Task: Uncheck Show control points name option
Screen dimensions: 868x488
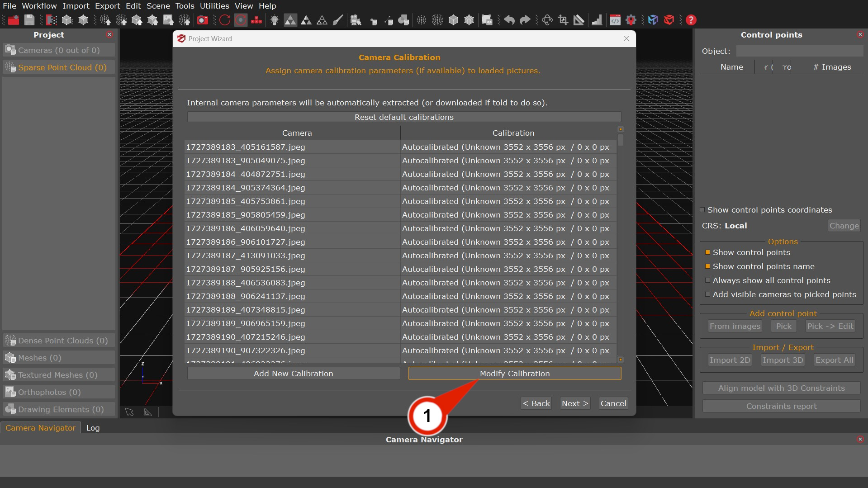Action: [x=708, y=266]
